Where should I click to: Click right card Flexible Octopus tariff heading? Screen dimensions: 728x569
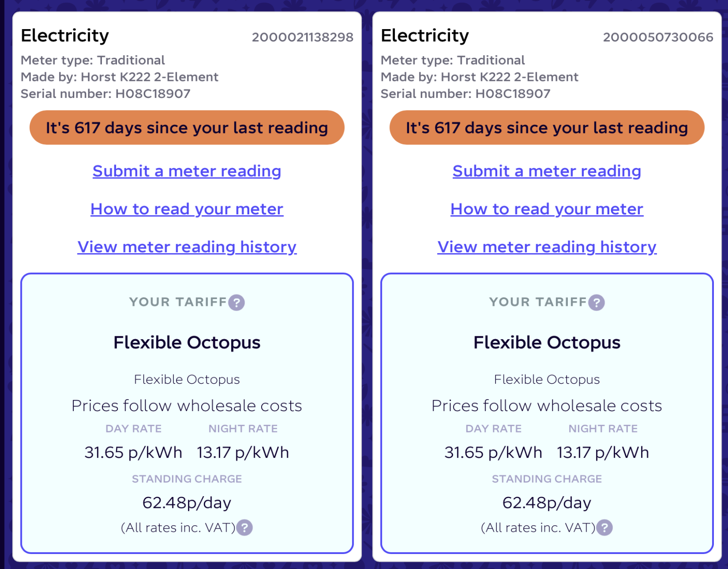click(x=547, y=342)
